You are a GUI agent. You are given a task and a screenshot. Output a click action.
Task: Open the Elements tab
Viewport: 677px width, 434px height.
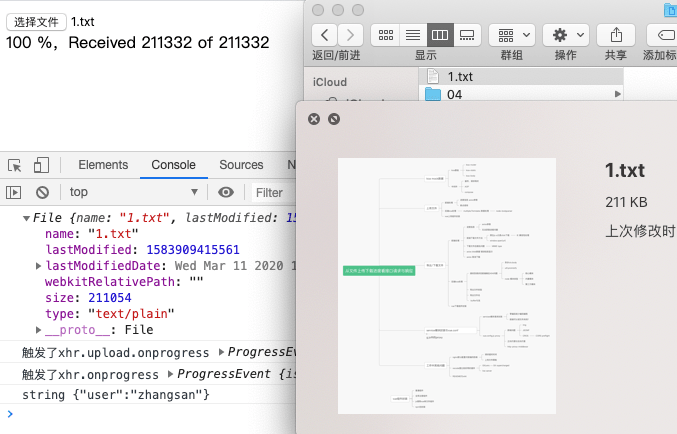[x=103, y=165]
